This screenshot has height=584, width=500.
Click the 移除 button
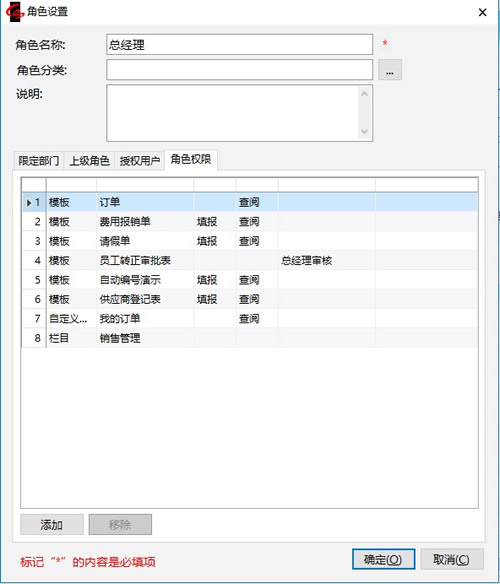120,524
